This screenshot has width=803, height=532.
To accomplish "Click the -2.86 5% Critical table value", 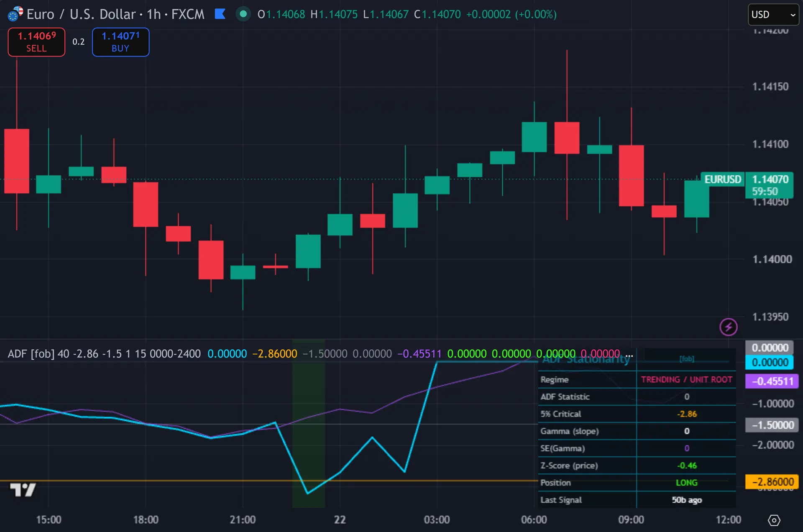I will click(686, 414).
